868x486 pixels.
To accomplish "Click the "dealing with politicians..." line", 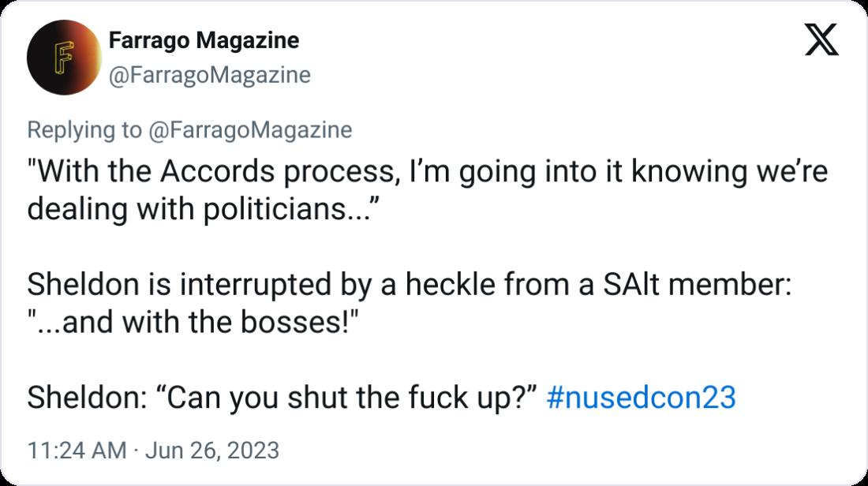I will pos(201,209).
